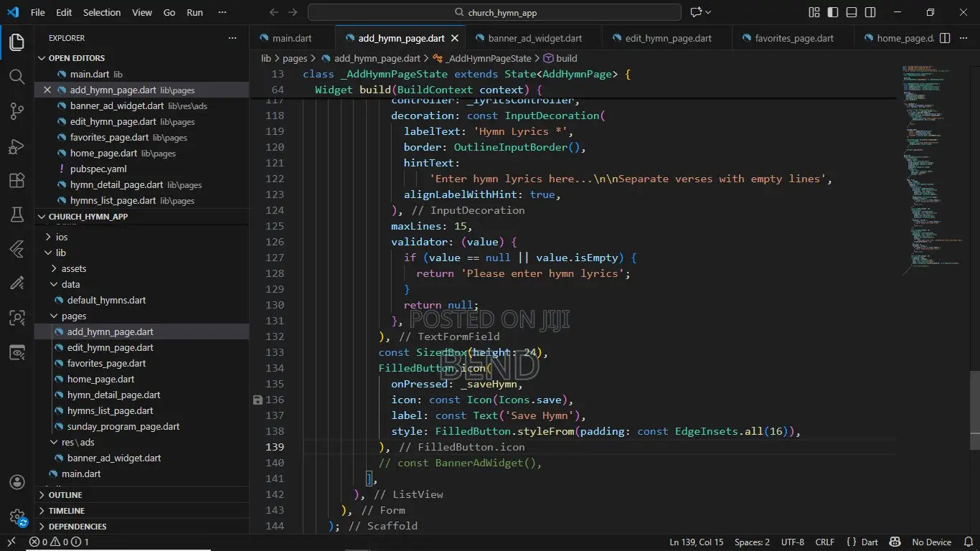Open Copilot dropdown arrow in title bar
This screenshot has height=551, width=980.
[708, 12]
